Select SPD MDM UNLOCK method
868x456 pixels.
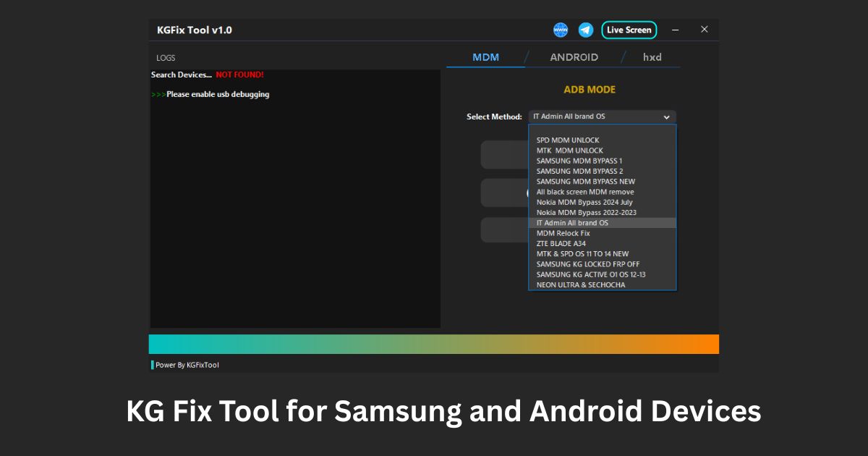(603, 140)
